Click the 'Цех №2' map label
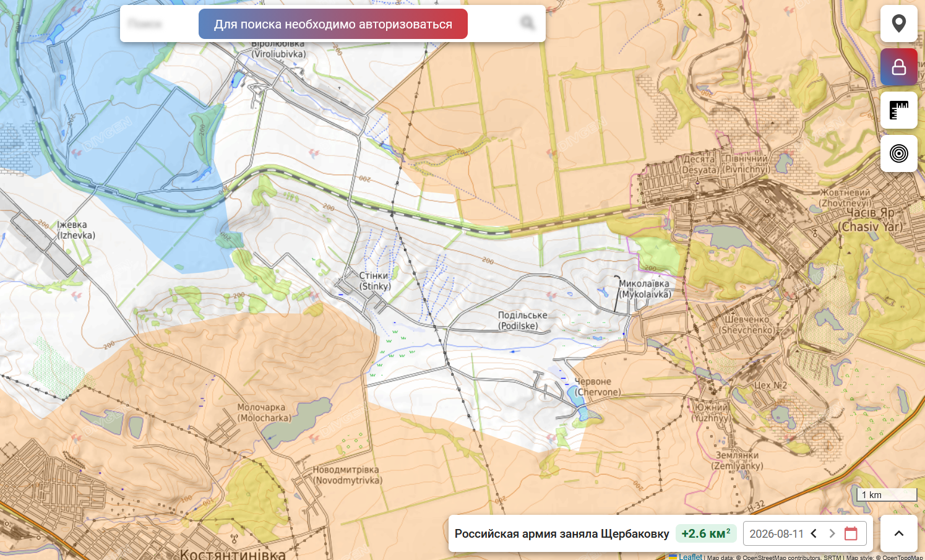The width and height of the screenshot is (925, 560). [770, 386]
